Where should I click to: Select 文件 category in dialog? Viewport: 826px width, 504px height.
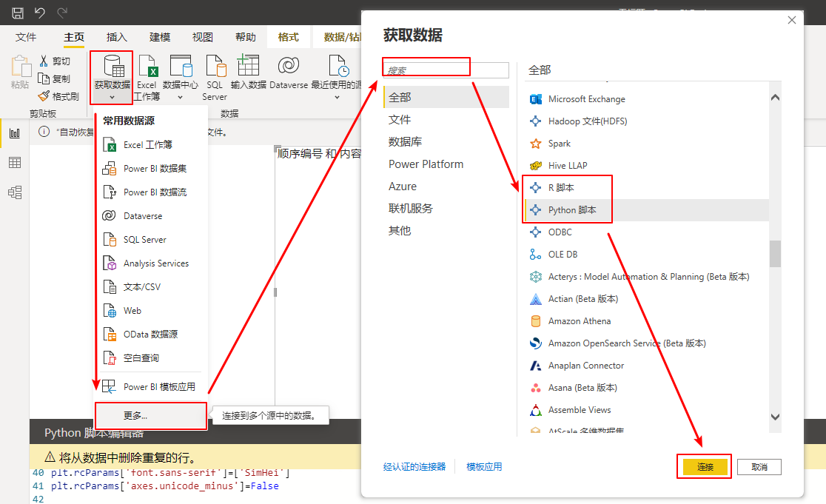click(446, 120)
